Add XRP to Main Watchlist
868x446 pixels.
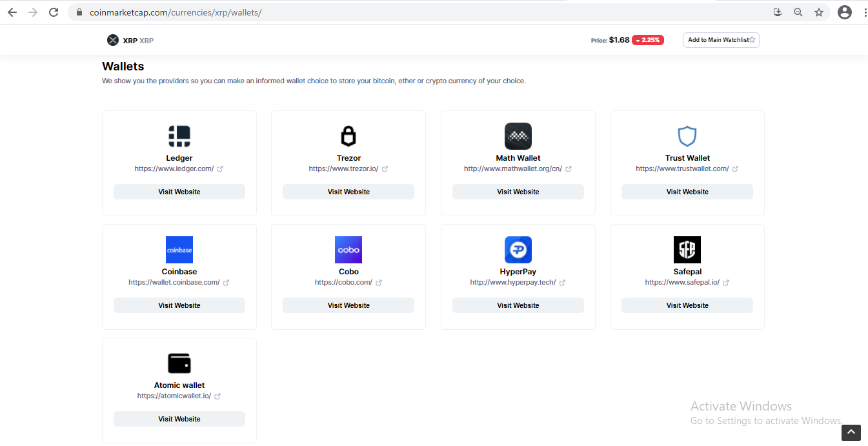(x=722, y=40)
